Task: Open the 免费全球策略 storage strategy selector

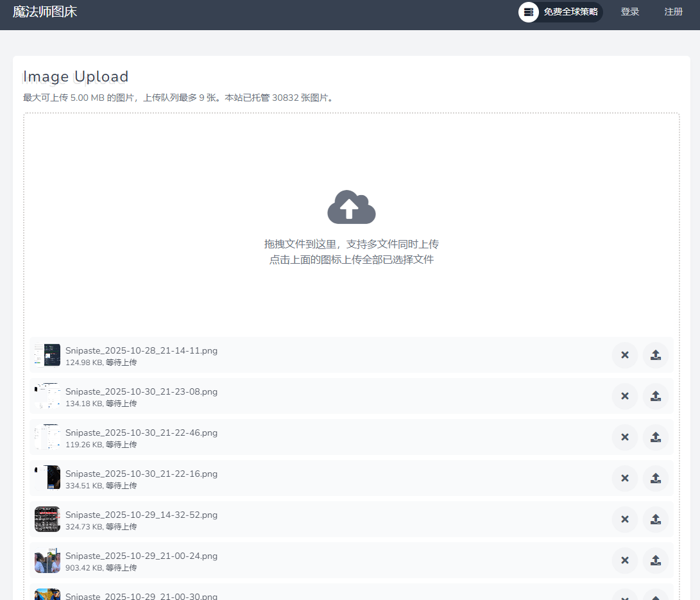Action: click(x=560, y=12)
